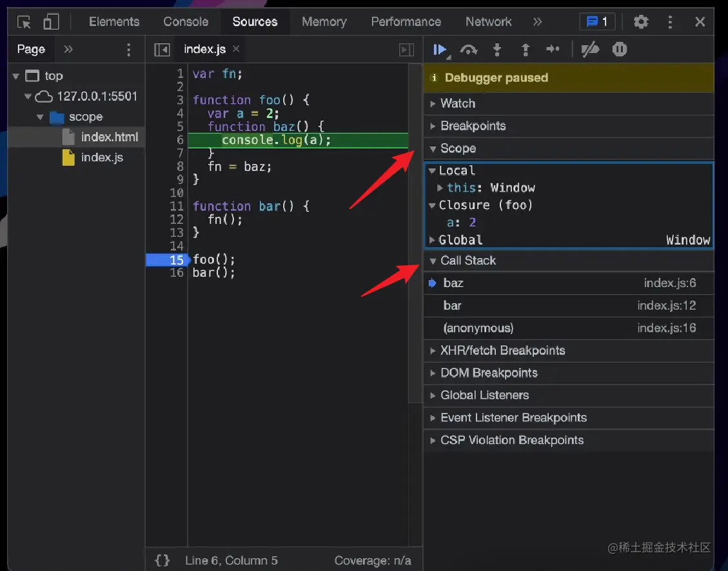Collapse the scope folder

click(40, 117)
